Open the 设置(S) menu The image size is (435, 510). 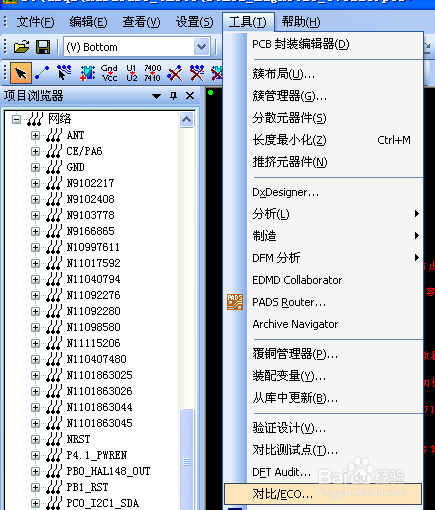pyautogui.click(x=195, y=22)
